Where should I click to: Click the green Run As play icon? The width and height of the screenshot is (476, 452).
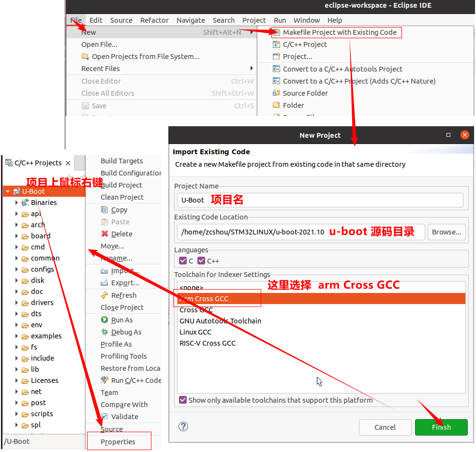pos(104,320)
